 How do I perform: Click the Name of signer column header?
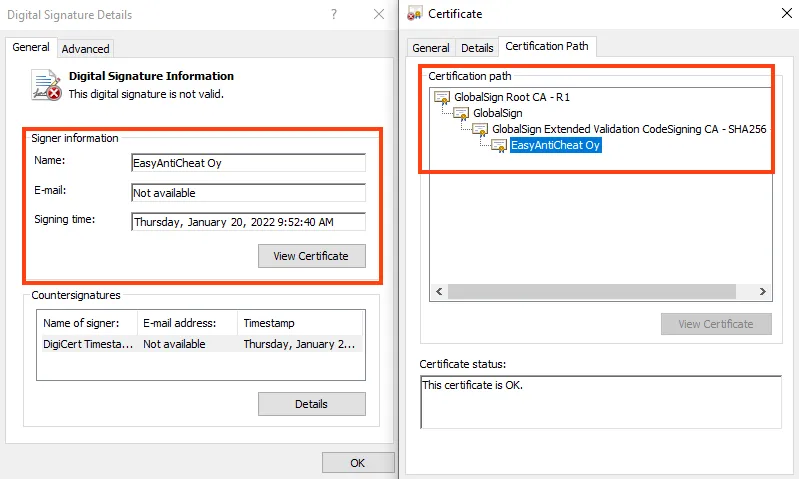[87, 323]
